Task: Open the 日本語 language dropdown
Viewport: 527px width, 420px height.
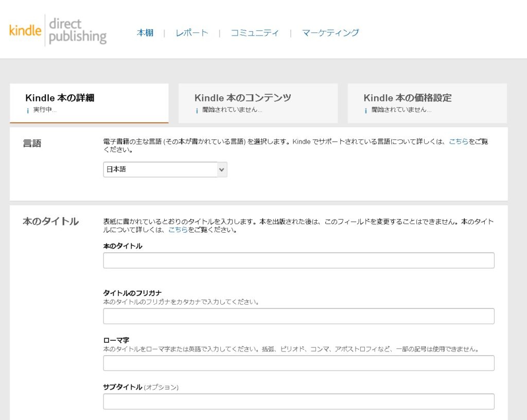Action: tap(165, 169)
